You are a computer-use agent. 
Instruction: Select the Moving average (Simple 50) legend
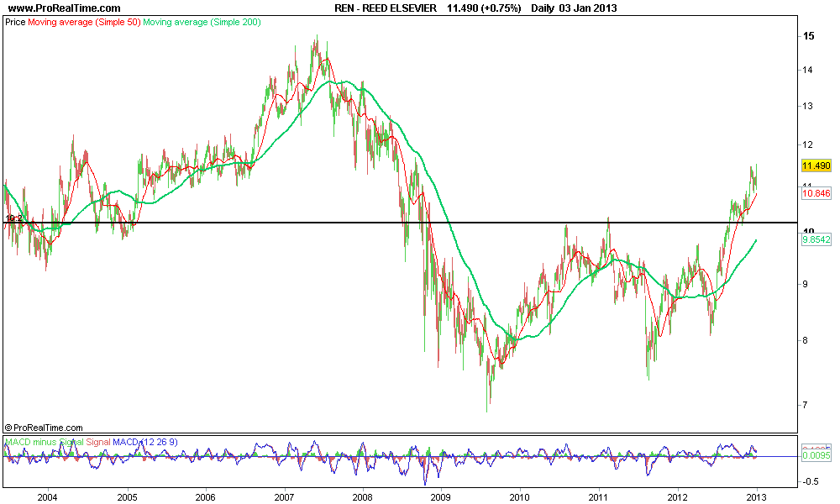click(x=84, y=22)
